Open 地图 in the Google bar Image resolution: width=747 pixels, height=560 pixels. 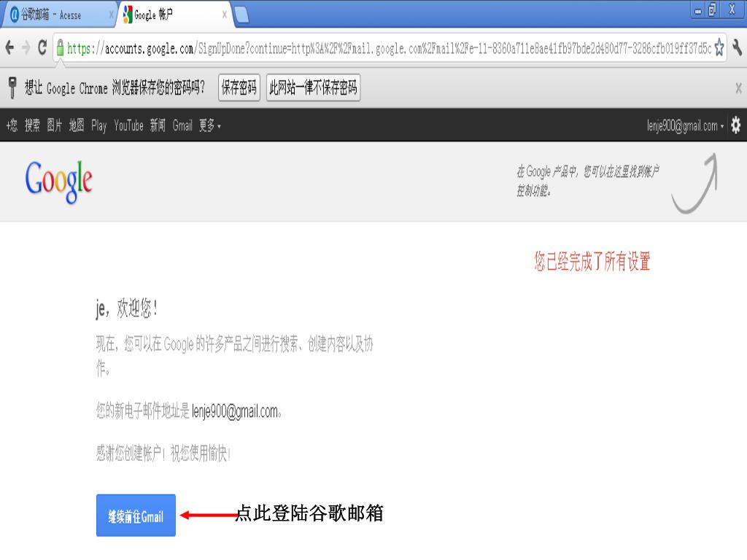coord(76,125)
